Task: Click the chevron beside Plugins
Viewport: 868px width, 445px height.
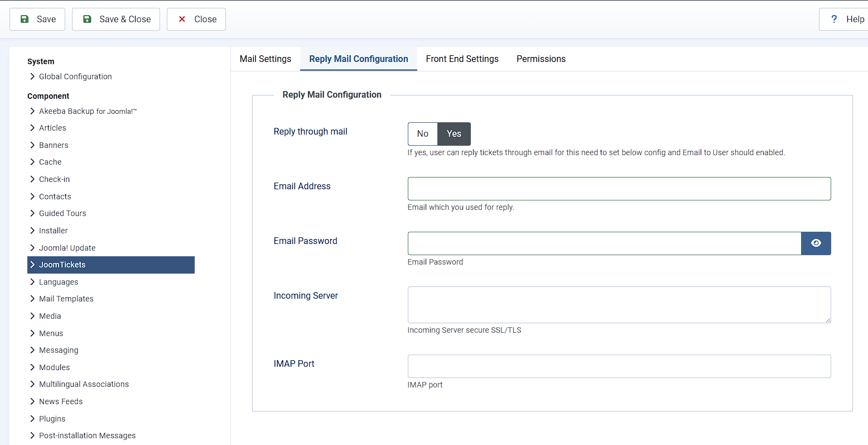Action: click(x=32, y=419)
